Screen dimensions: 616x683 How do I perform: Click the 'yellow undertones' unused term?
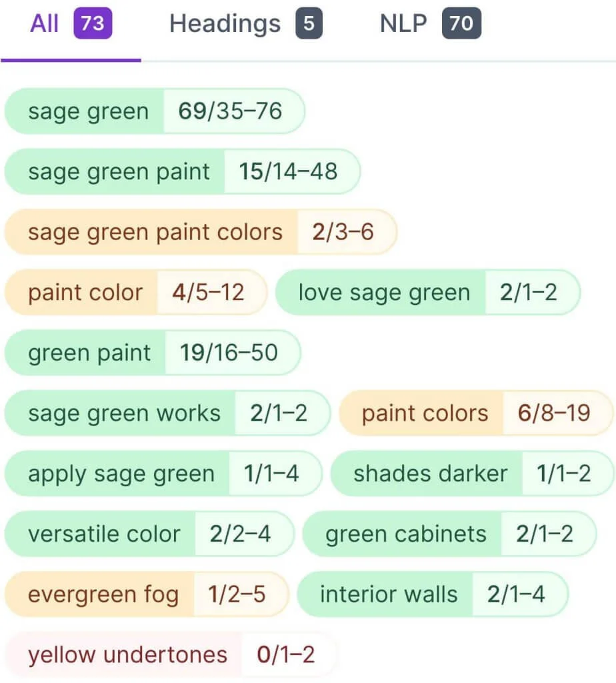(x=171, y=655)
